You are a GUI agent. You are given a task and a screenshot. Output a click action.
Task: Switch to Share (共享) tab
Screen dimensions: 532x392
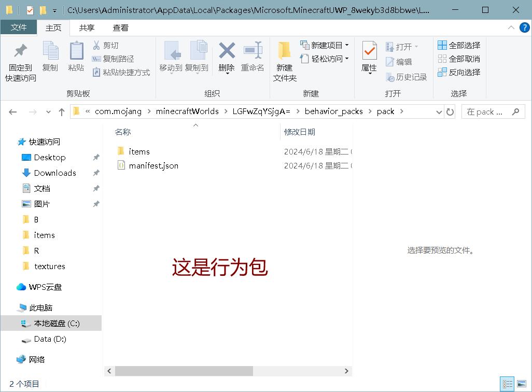point(87,28)
